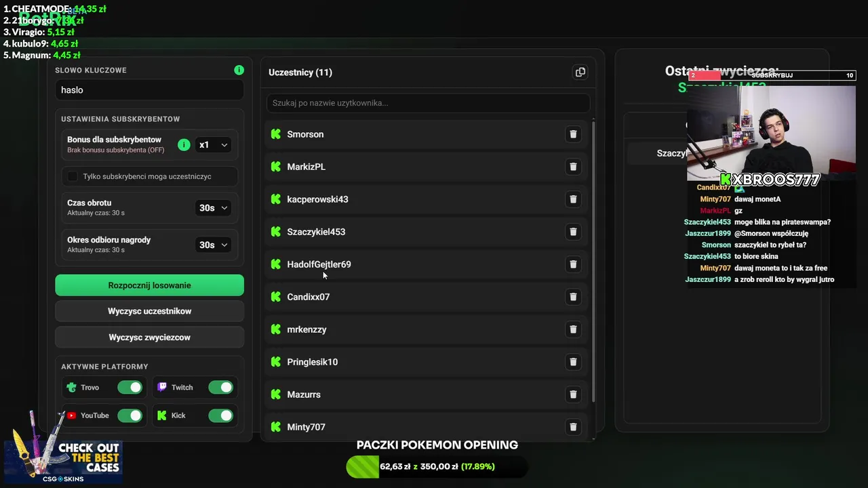Image resolution: width=868 pixels, height=488 pixels.
Task: Click the Kick icon beside Mazurrs
Action: pos(276,394)
